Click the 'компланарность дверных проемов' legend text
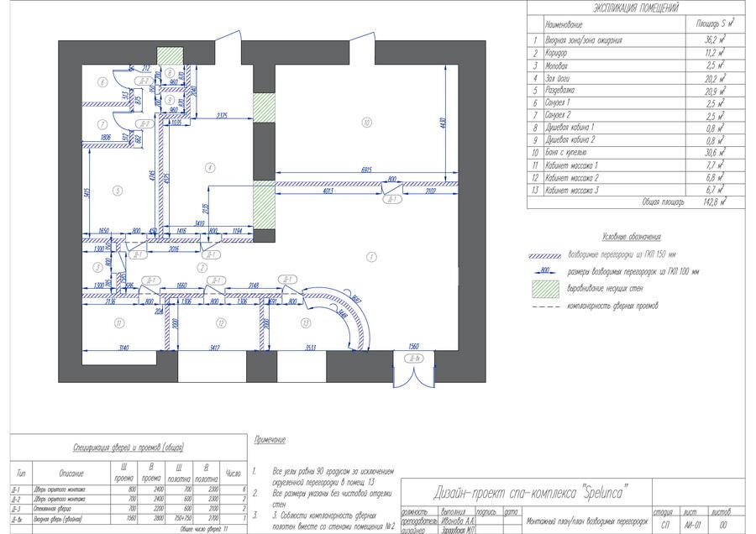 [x=613, y=306]
